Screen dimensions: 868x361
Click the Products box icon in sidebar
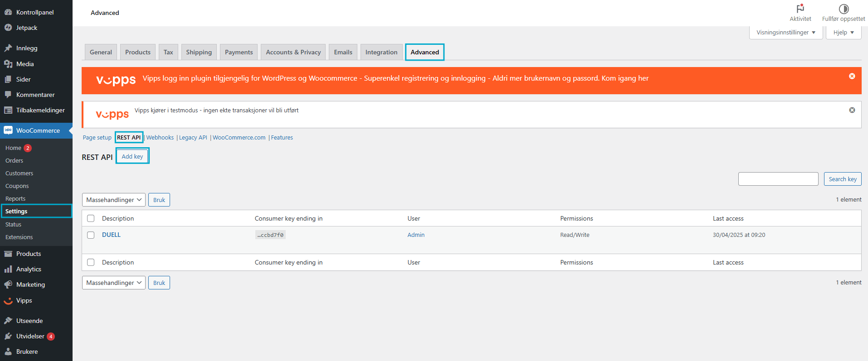[x=8, y=254]
